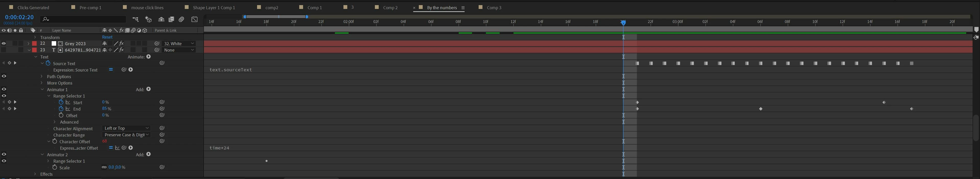Open Character Offset expression language menu
Viewport: 980px width, 179px height.
pyautogui.click(x=131, y=148)
